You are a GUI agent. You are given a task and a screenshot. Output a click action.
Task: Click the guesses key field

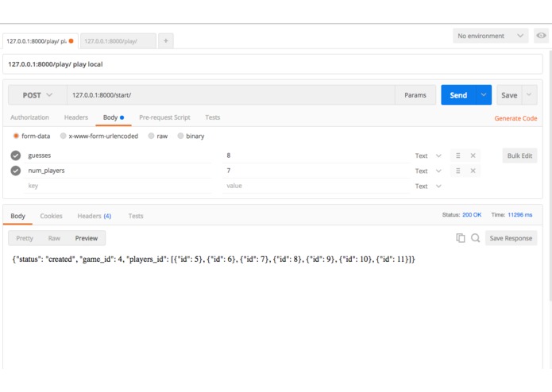[119, 156]
